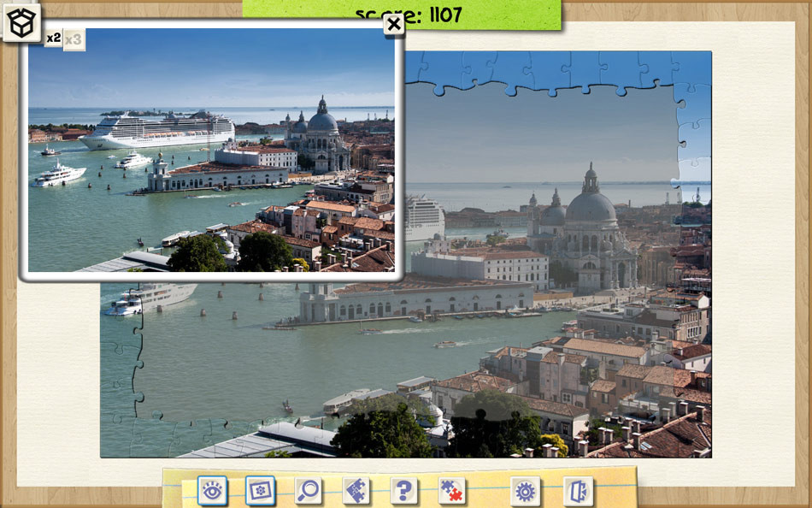
Task: Click the cruise ship in preview image
Action: coord(158,130)
